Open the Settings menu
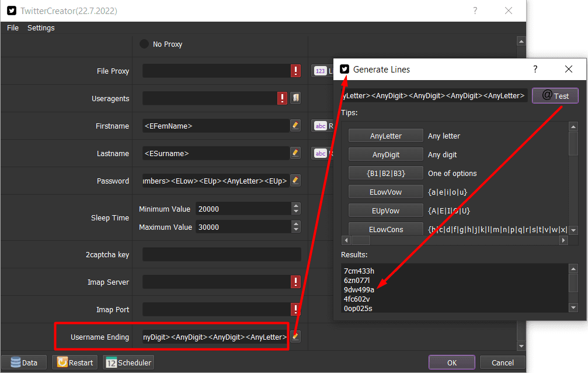 pos(41,28)
